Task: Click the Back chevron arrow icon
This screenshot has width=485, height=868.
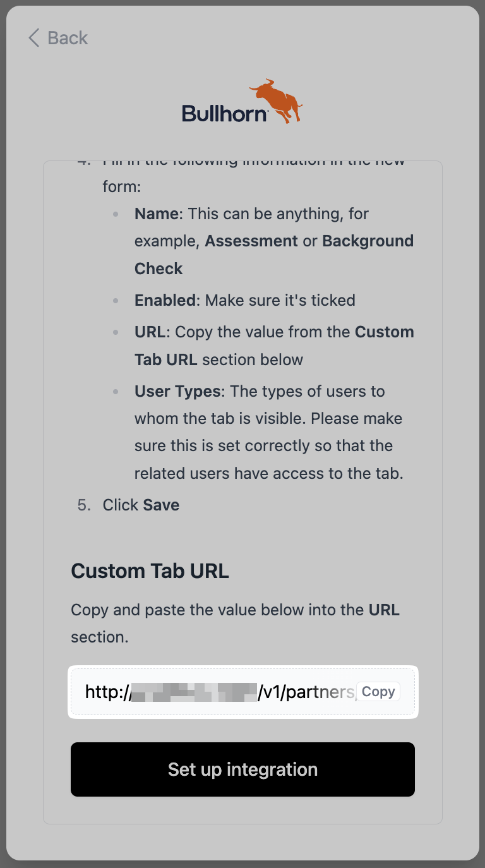Action: coord(34,38)
